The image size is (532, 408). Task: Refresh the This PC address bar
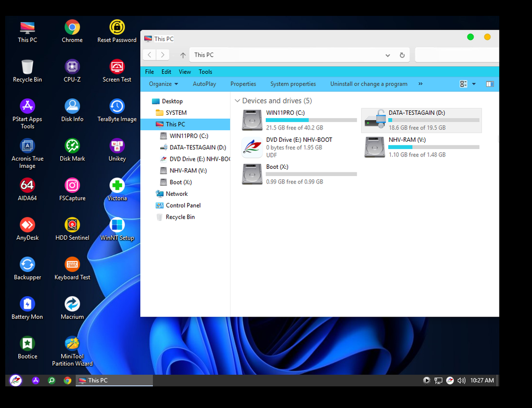[402, 55]
